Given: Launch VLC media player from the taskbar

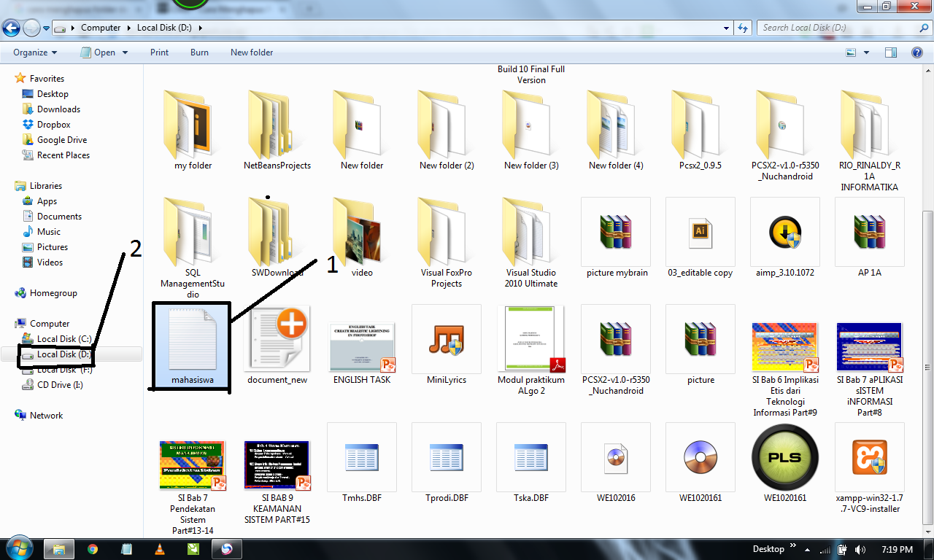Looking at the screenshot, I should 159,548.
